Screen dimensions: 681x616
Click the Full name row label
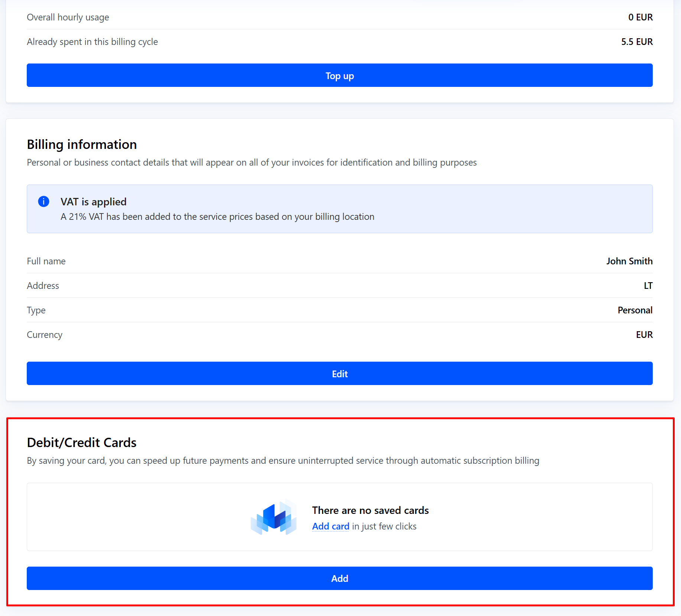click(46, 261)
